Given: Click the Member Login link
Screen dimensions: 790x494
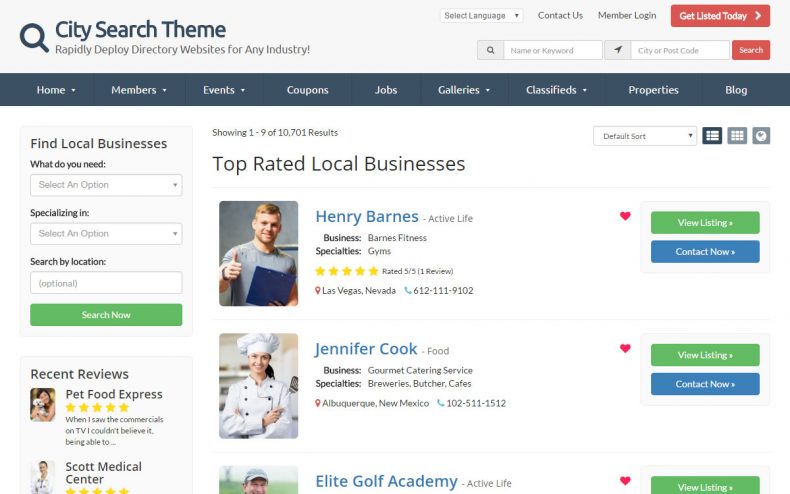Looking at the screenshot, I should (x=627, y=16).
